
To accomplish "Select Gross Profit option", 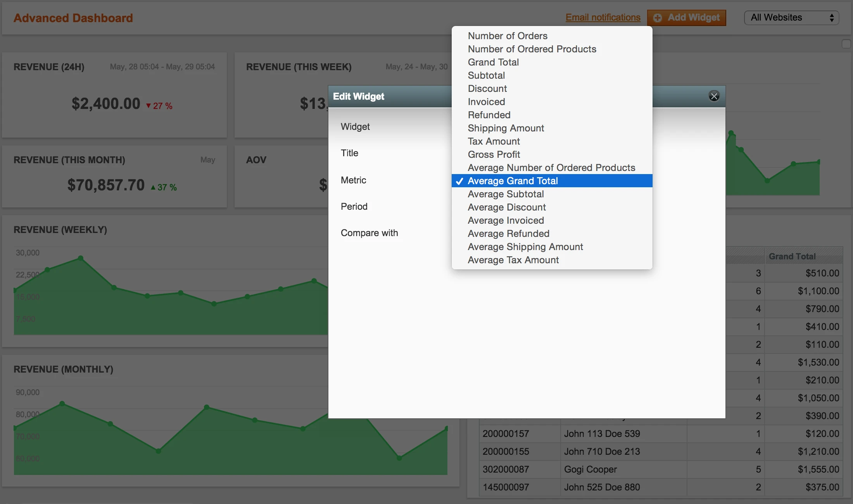I will click(494, 154).
